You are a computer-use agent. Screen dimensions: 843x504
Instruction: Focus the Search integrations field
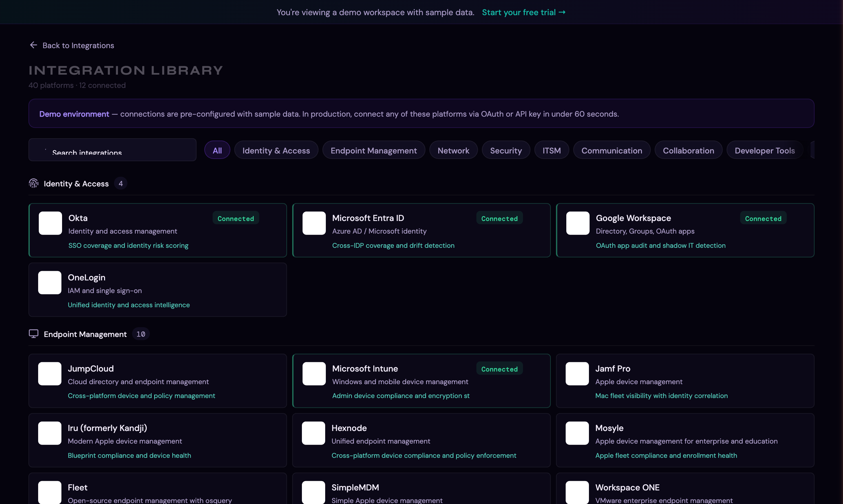(x=112, y=150)
